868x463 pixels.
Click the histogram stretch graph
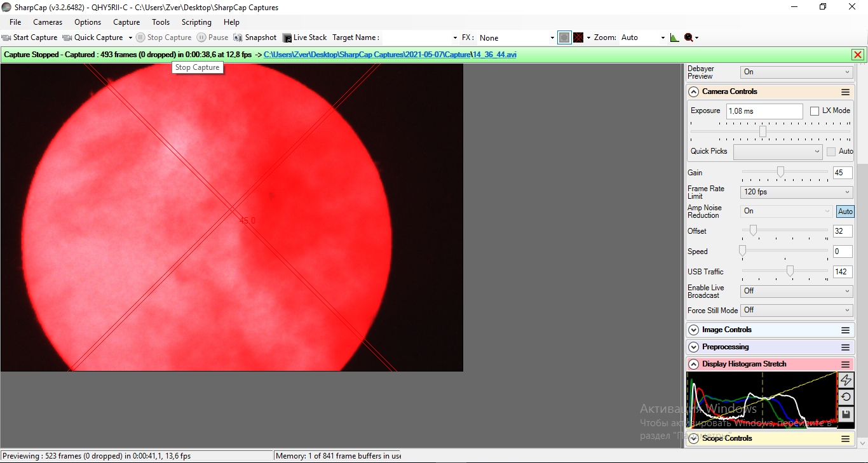pyautogui.click(x=762, y=400)
